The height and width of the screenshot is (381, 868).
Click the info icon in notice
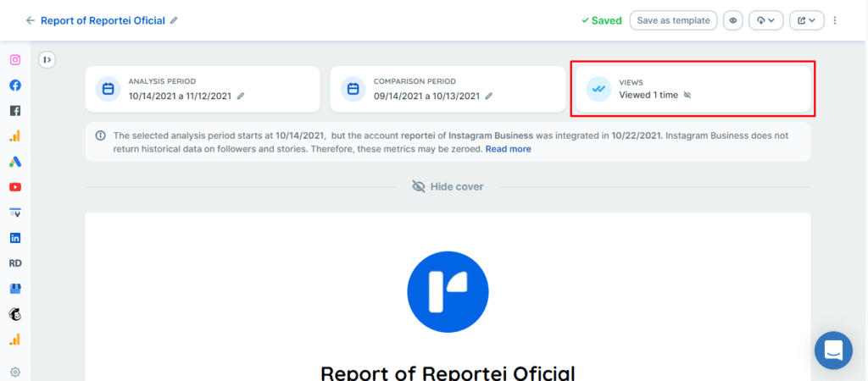[100, 135]
